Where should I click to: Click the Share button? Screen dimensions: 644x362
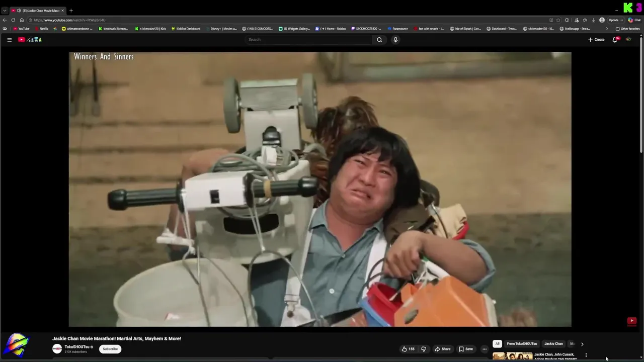(443, 349)
